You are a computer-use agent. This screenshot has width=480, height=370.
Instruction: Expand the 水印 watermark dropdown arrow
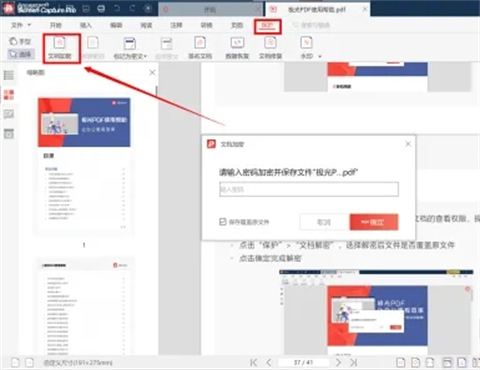point(320,56)
